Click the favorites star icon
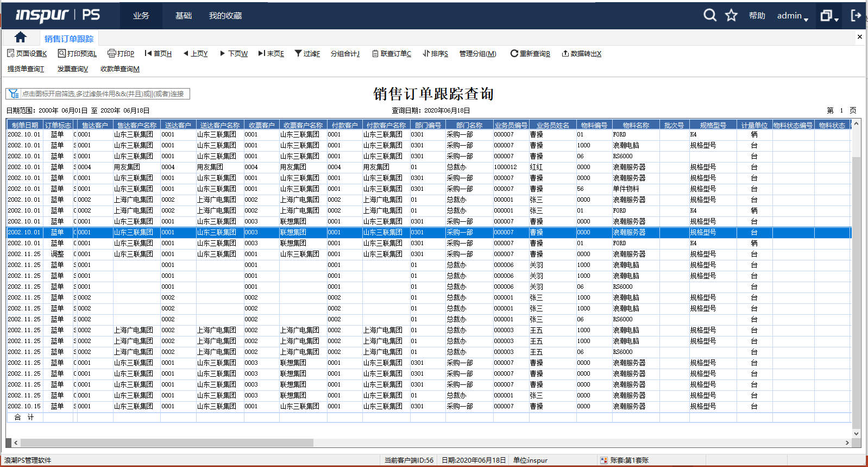Screen dimensions: 868x467 731,15
